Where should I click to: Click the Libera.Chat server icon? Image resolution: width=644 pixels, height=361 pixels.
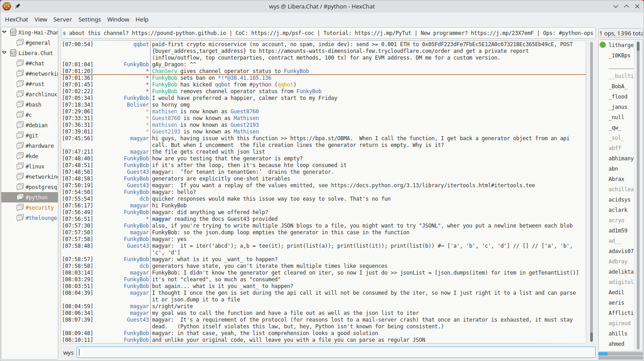(x=13, y=53)
